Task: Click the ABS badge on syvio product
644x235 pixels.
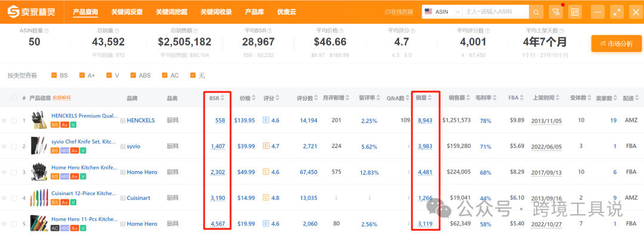Action: (x=66, y=151)
